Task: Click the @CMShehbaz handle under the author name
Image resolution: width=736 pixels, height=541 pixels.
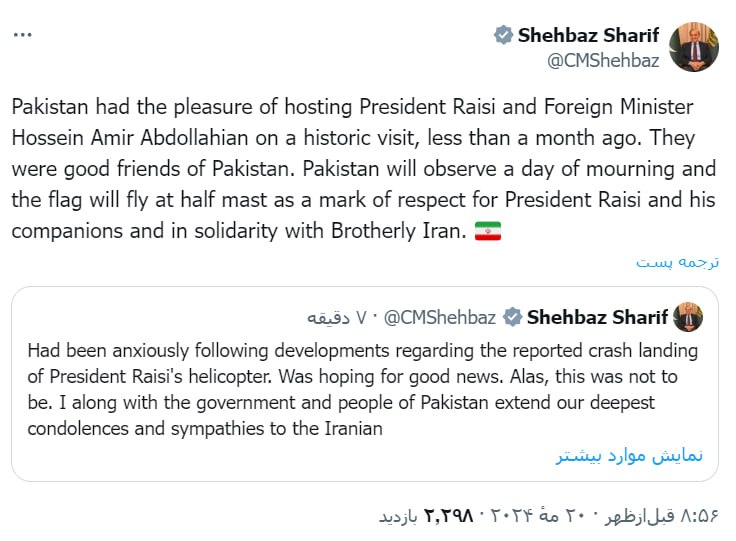Action: [603, 60]
